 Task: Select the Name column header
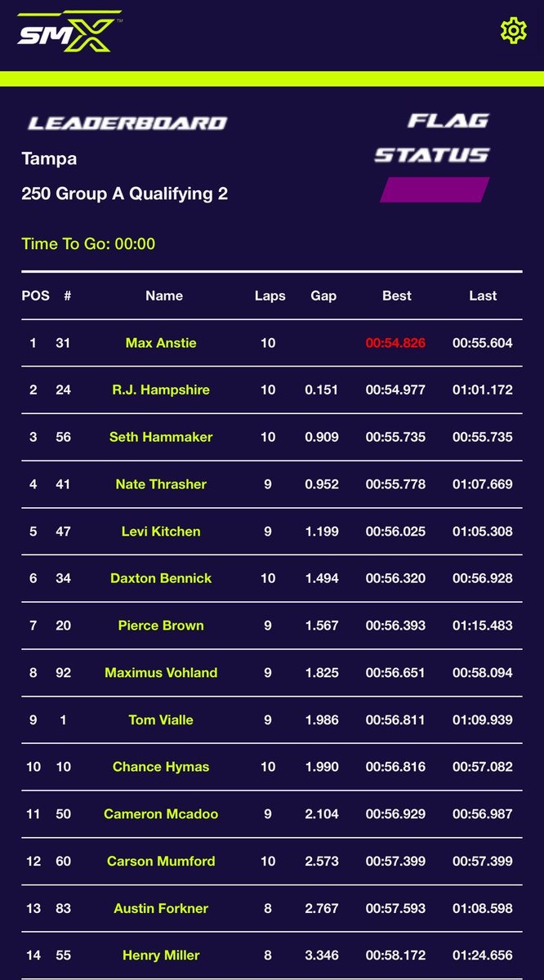(164, 296)
